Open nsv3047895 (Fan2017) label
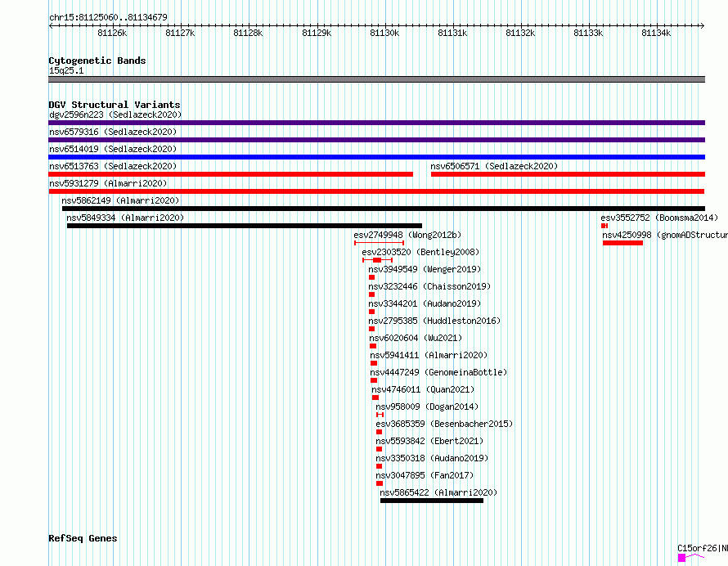 425,475
